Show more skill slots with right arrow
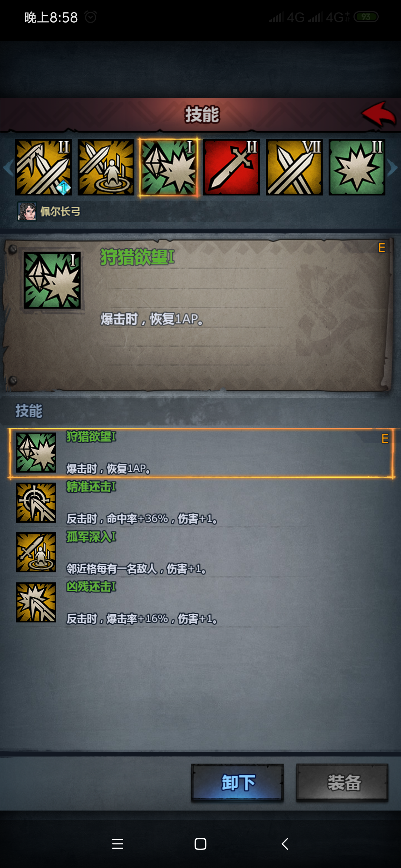This screenshot has width=401, height=868. pyautogui.click(x=392, y=168)
